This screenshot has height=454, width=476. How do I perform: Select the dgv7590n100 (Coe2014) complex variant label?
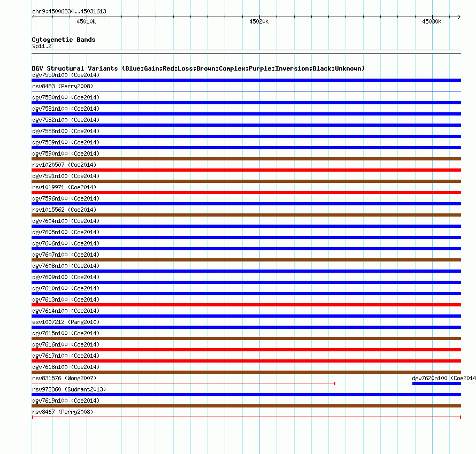click(x=66, y=153)
